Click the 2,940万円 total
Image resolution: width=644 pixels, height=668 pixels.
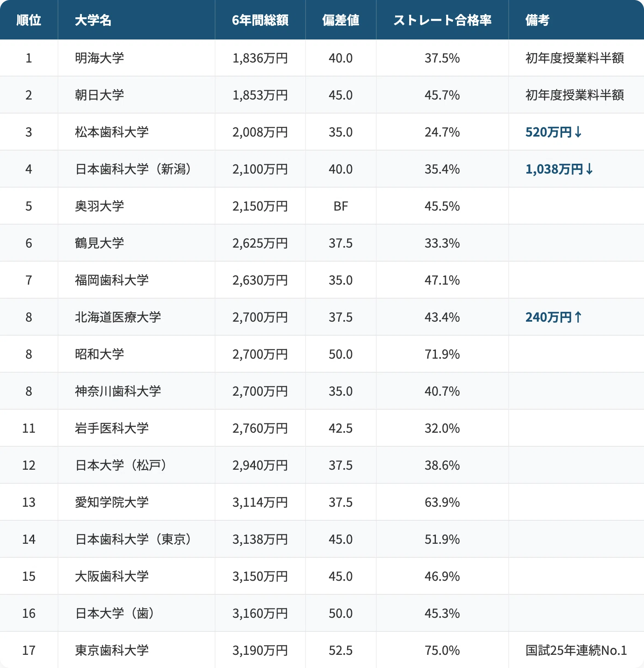click(260, 465)
